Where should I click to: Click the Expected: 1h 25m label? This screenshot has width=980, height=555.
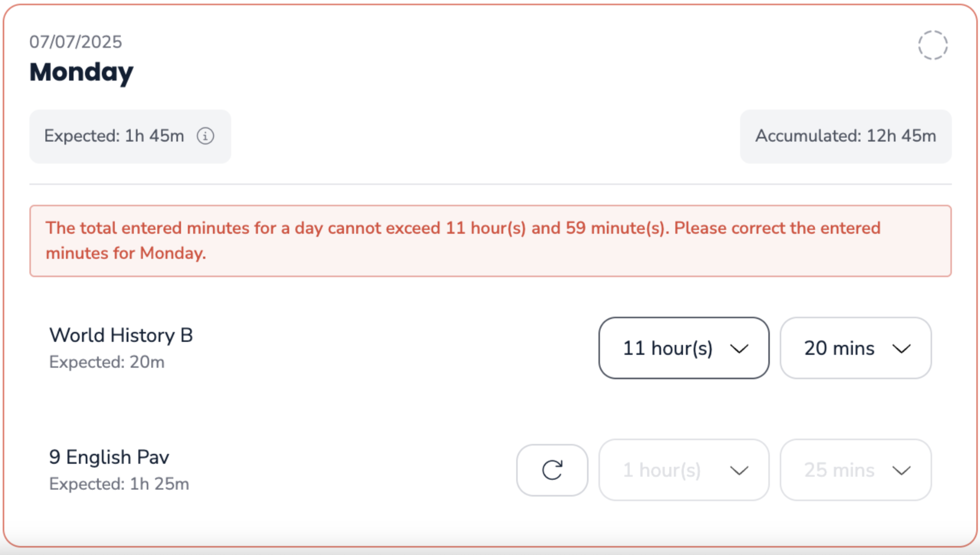click(119, 484)
